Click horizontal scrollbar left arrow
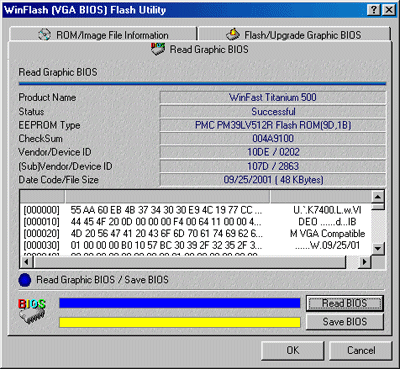The height and width of the screenshot is (369, 400). 27,262
